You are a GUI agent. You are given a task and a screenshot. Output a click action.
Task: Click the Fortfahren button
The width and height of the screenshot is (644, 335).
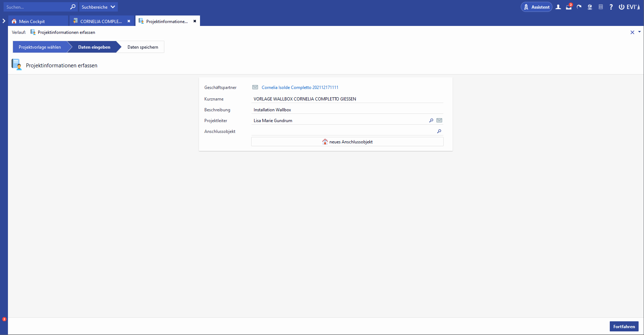[624, 326]
